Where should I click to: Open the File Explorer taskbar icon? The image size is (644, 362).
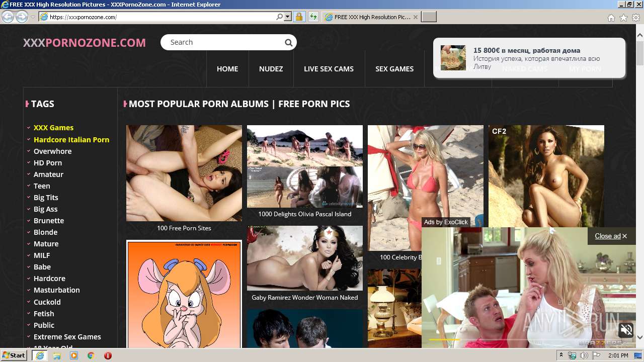(x=57, y=355)
